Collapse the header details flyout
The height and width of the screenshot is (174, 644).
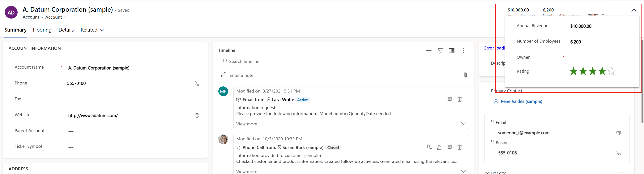(634, 10)
